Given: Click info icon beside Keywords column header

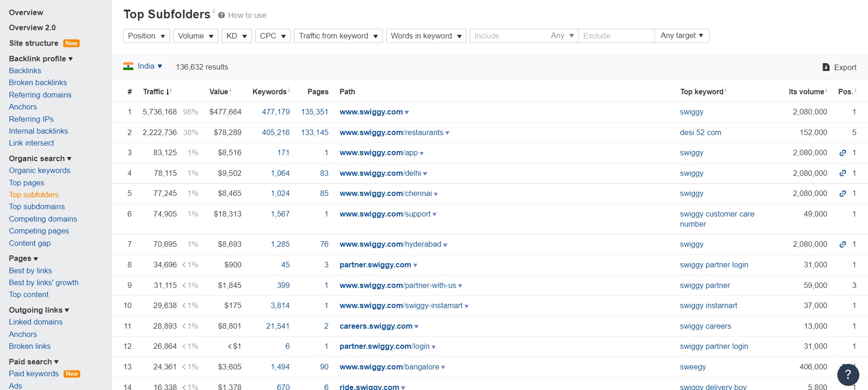Looking at the screenshot, I should click(x=289, y=90).
